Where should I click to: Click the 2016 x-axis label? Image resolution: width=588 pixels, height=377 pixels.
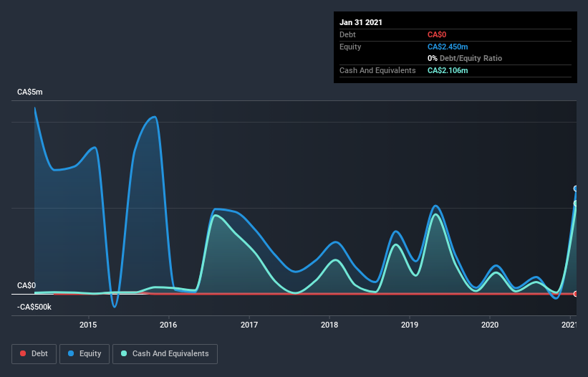point(168,325)
